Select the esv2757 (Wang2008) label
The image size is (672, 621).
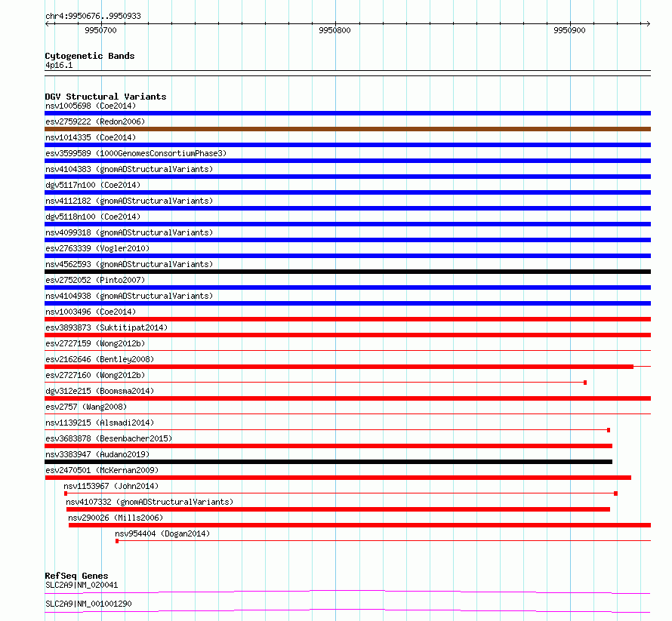tap(86, 407)
